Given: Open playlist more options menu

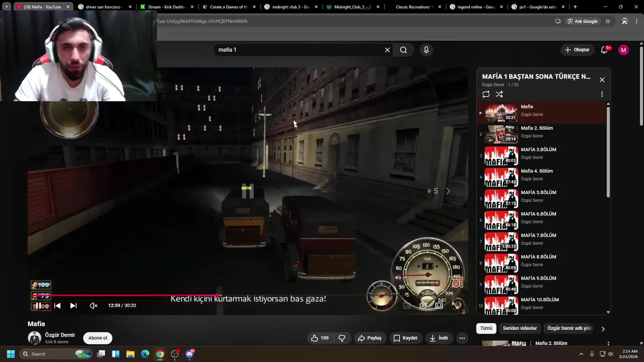Looking at the screenshot, I should [x=602, y=94].
